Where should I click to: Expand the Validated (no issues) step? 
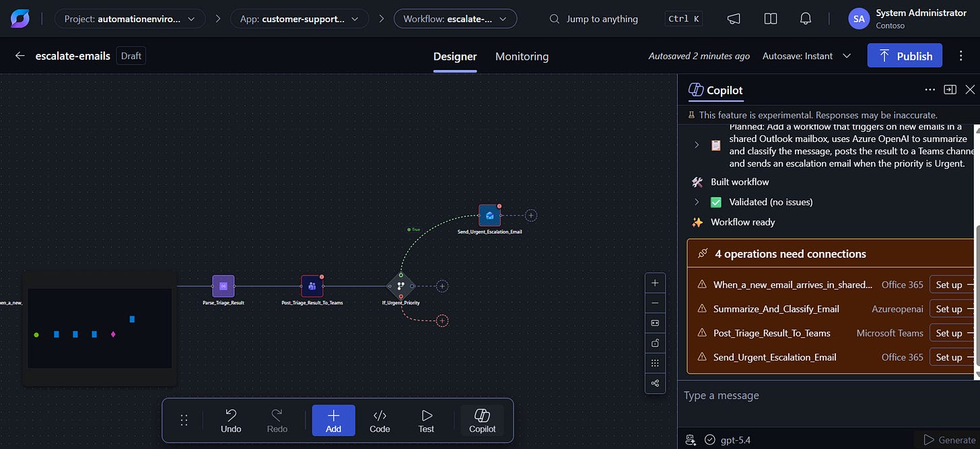(697, 202)
